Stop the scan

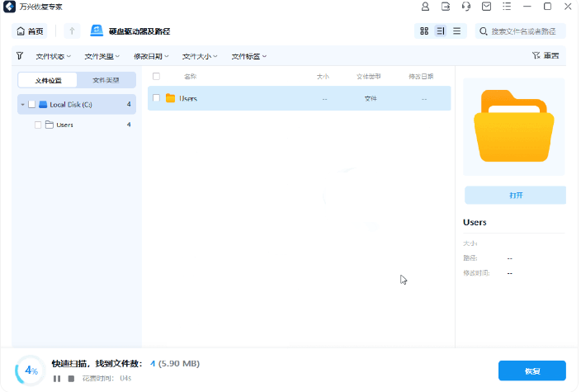click(x=71, y=379)
